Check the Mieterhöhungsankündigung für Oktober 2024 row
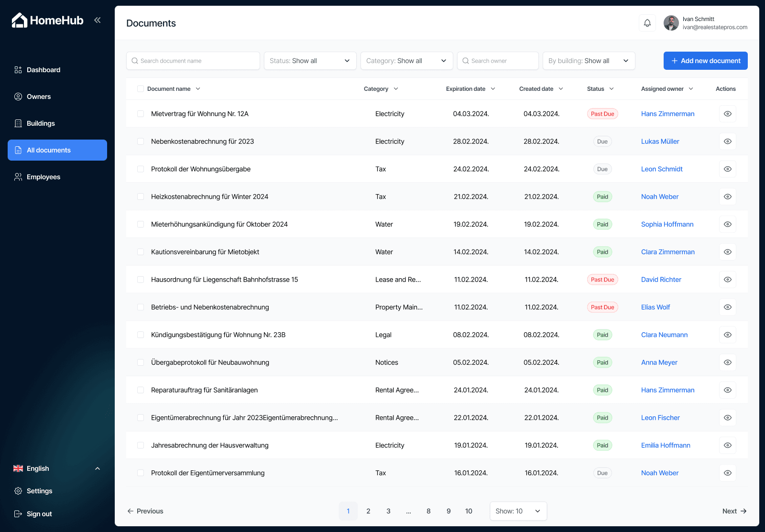765x532 pixels. pyautogui.click(x=141, y=224)
